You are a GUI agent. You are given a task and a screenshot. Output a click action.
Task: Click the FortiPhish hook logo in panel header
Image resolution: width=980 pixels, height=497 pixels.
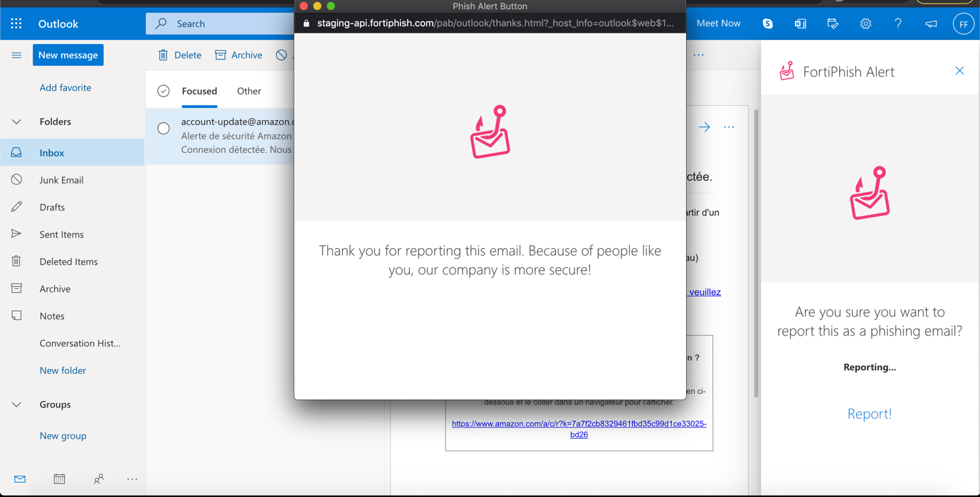pos(786,71)
